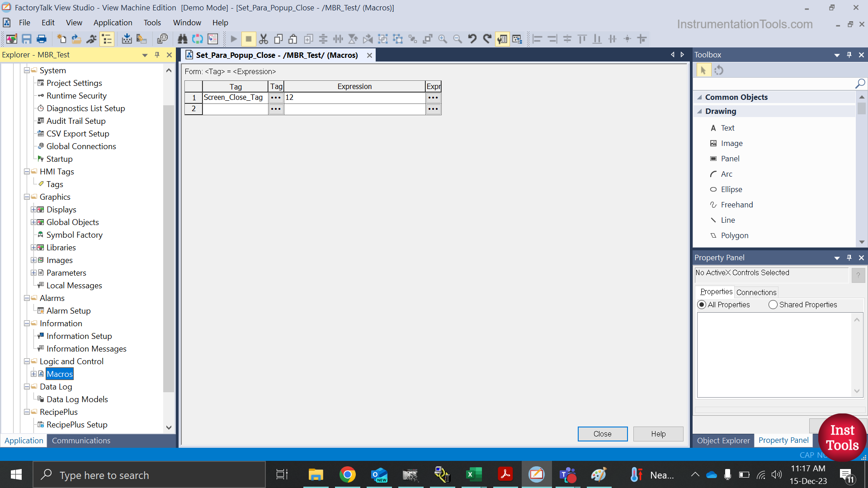Click the Help button in macro editor

658,433
